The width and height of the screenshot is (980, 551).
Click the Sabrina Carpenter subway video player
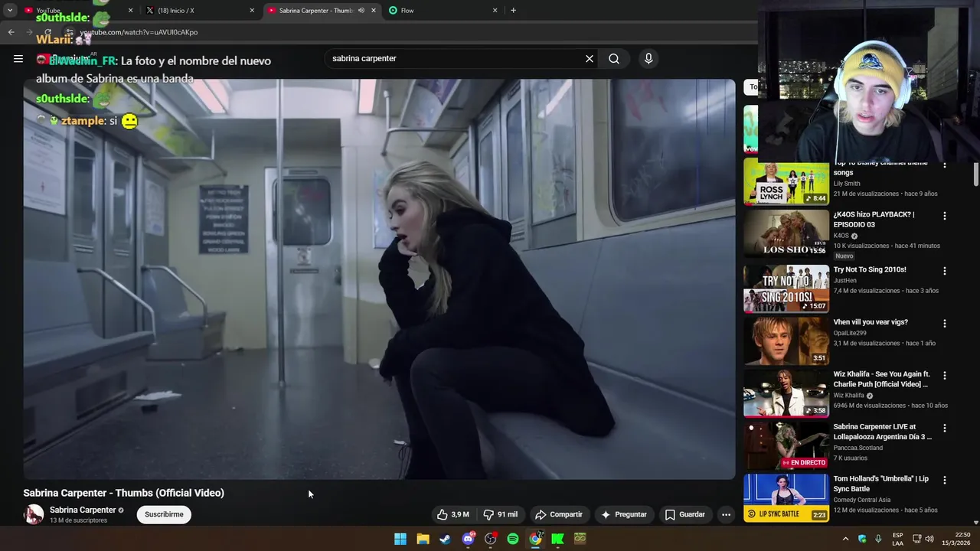(379, 279)
